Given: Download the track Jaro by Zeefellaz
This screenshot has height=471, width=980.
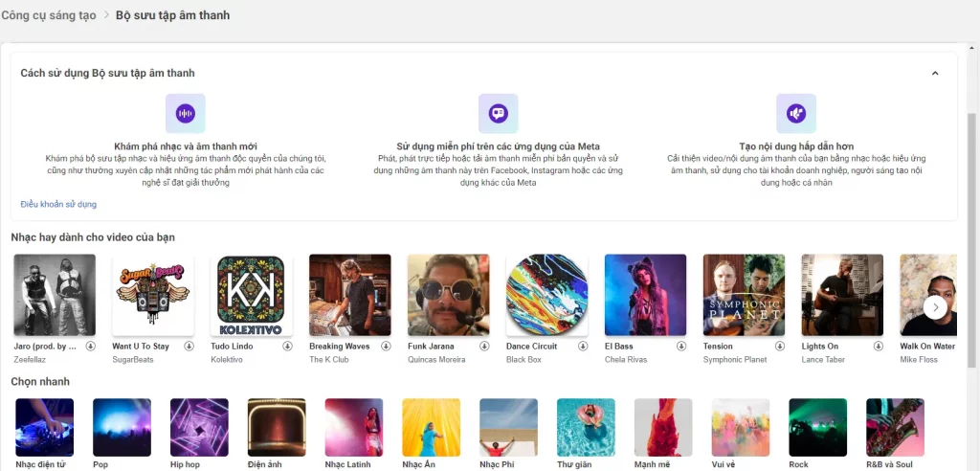Looking at the screenshot, I should click(x=91, y=346).
